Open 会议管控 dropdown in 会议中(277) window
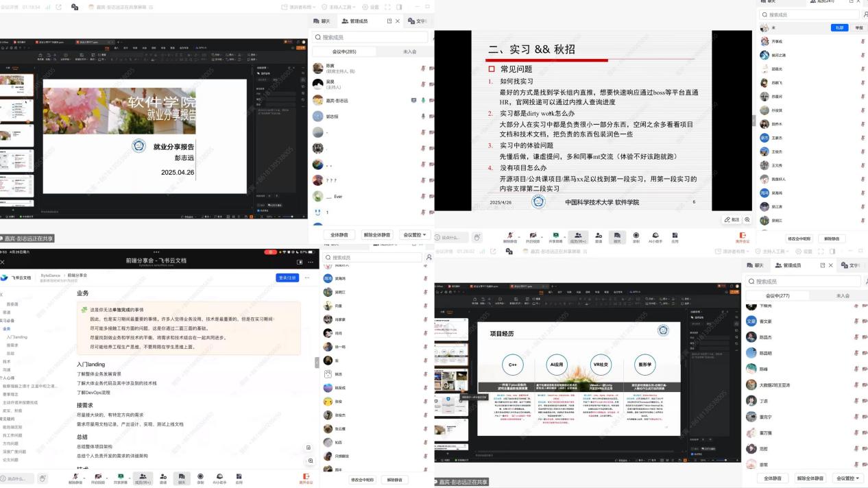Viewport: 868px width, 488px height. pyautogui.click(x=848, y=478)
